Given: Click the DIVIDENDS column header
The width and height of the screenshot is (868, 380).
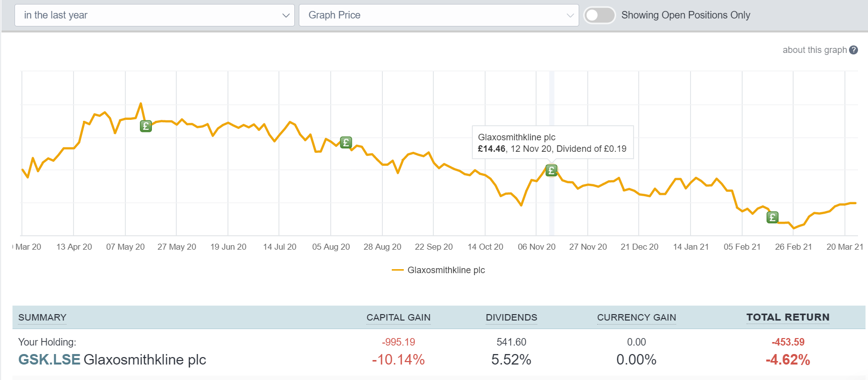Looking at the screenshot, I should 511,318.
